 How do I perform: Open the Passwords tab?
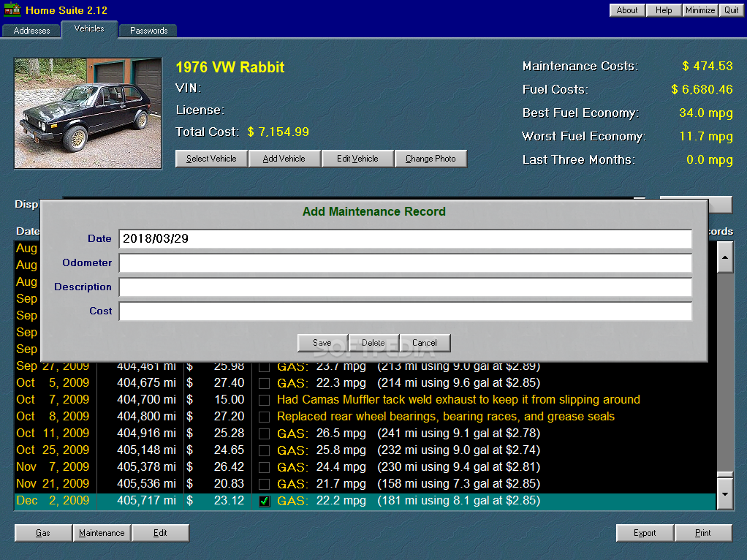[148, 31]
